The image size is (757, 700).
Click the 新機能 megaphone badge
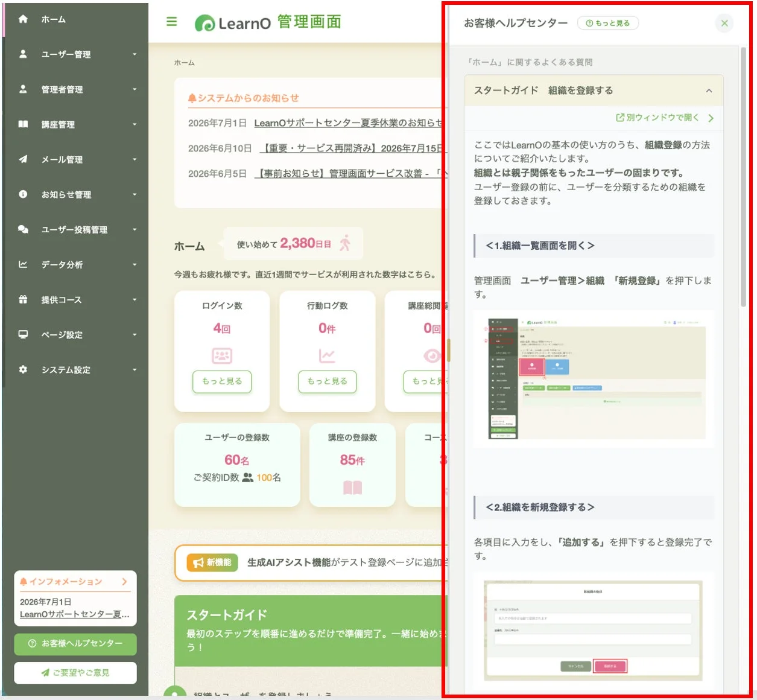pos(212,562)
